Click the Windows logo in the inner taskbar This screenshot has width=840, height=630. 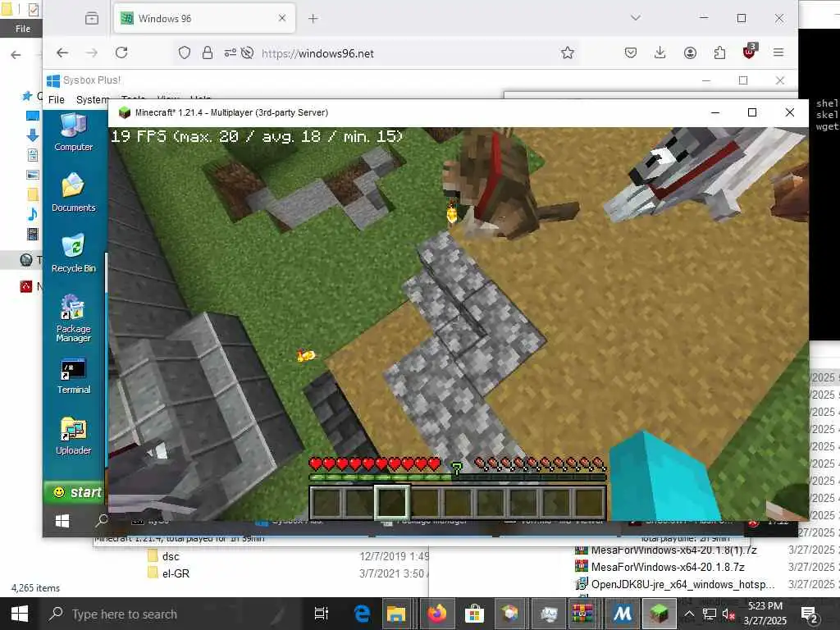pyautogui.click(x=62, y=521)
